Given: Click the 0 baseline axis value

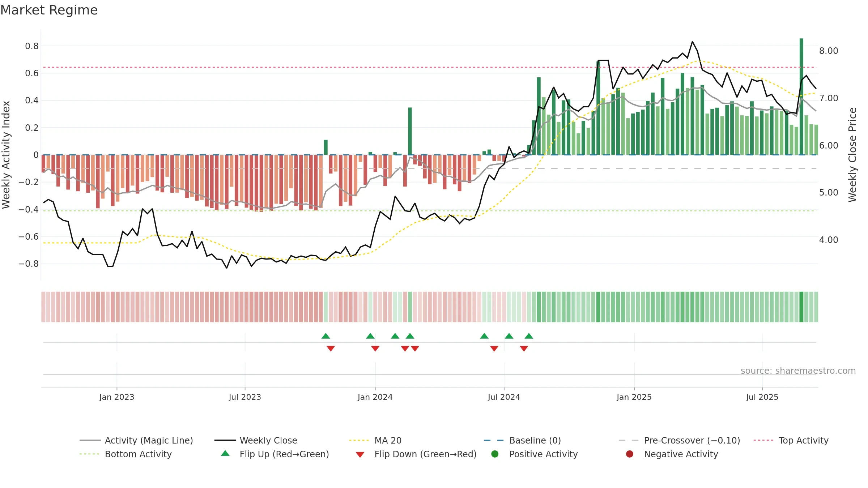Looking at the screenshot, I should [x=36, y=155].
